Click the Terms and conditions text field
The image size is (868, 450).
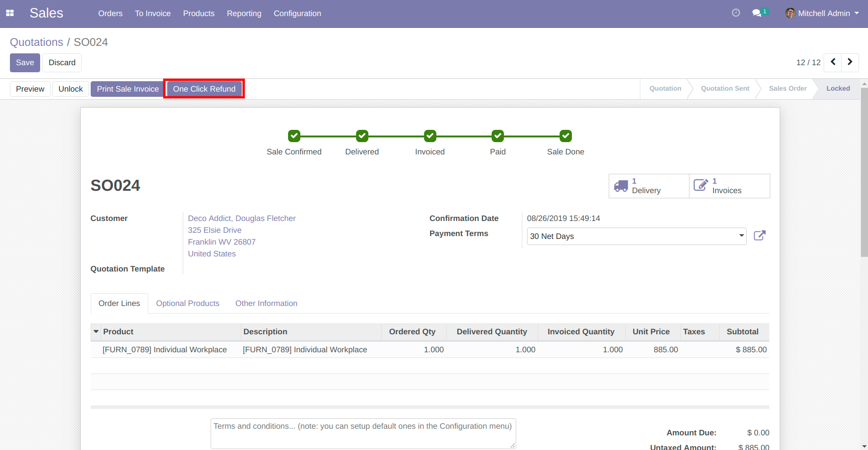tap(363, 433)
